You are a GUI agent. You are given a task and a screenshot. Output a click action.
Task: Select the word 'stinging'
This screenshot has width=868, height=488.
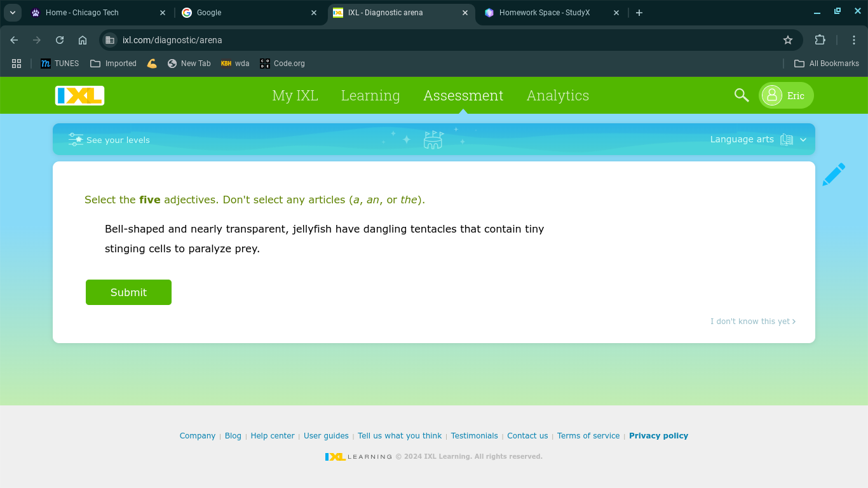125,249
